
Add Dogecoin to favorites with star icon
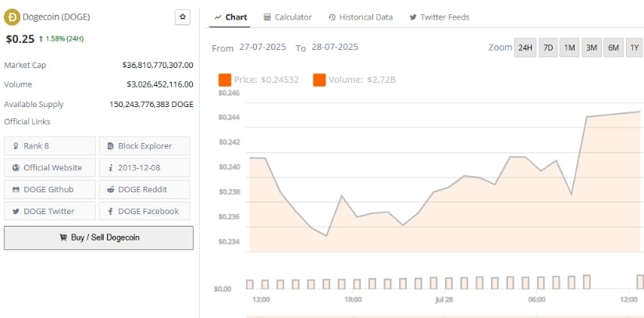pos(183,17)
